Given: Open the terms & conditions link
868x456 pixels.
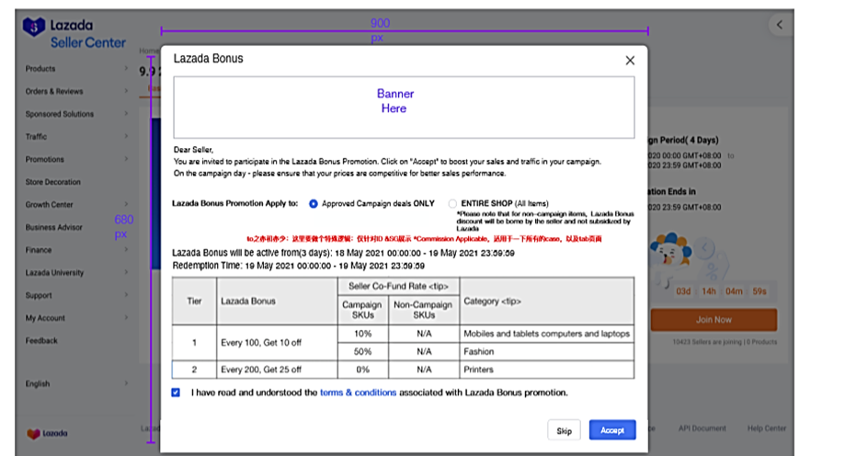Looking at the screenshot, I should coord(358,393).
